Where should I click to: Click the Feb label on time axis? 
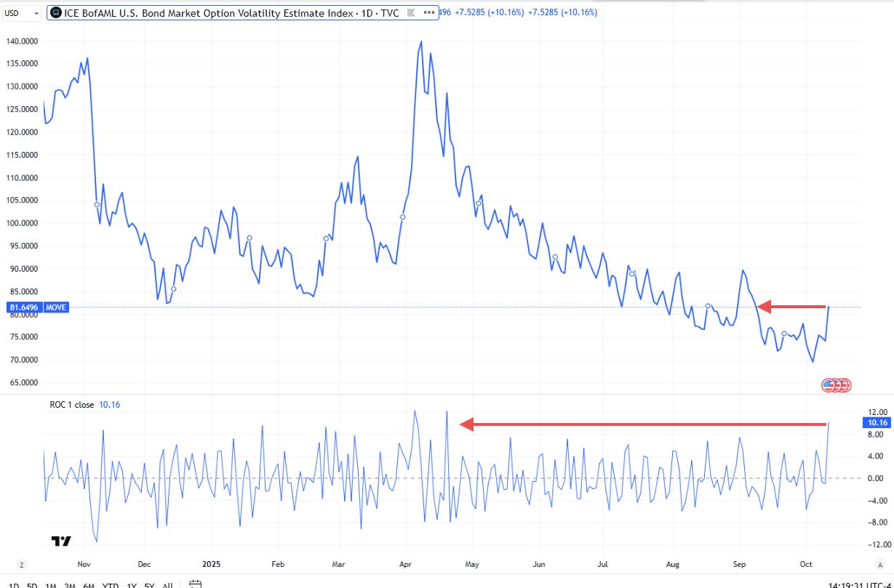[277, 563]
